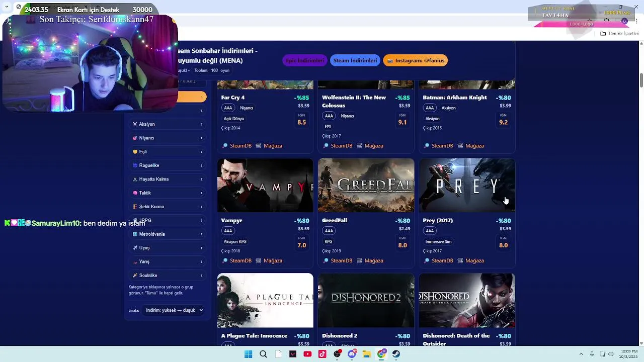This screenshot has height=362, width=644.
Task: Open SteamDB magnifier icon for Wolfenstein II
Action: (x=326, y=146)
